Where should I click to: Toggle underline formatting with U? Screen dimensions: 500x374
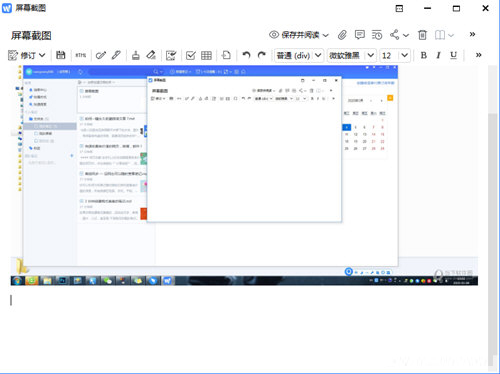click(x=453, y=55)
